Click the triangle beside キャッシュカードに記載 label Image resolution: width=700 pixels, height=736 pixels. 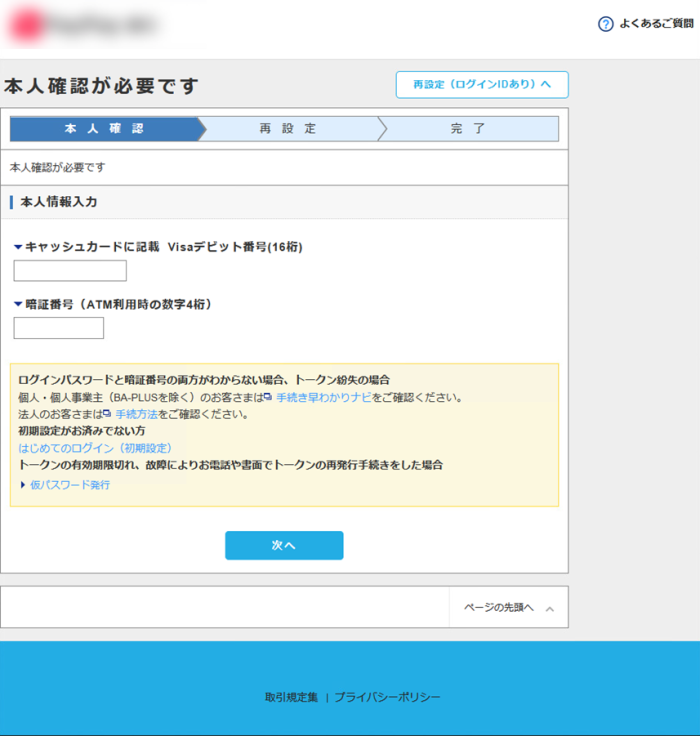(18, 247)
